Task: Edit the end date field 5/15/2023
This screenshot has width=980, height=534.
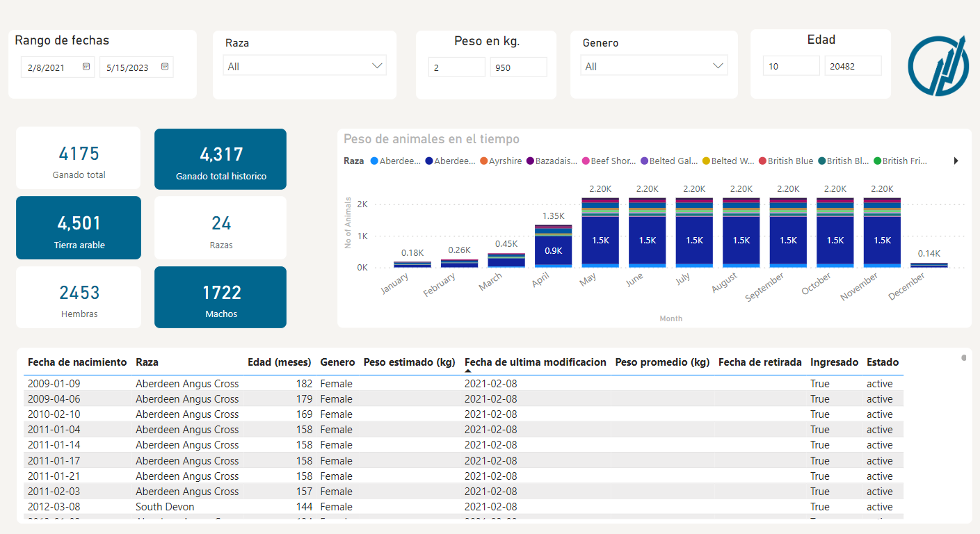Action: (x=136, y=67)
